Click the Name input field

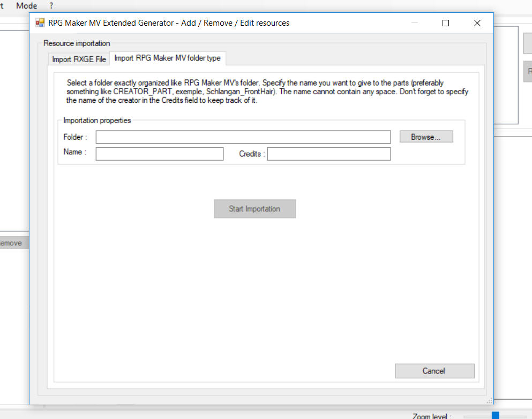pos(160,154)
